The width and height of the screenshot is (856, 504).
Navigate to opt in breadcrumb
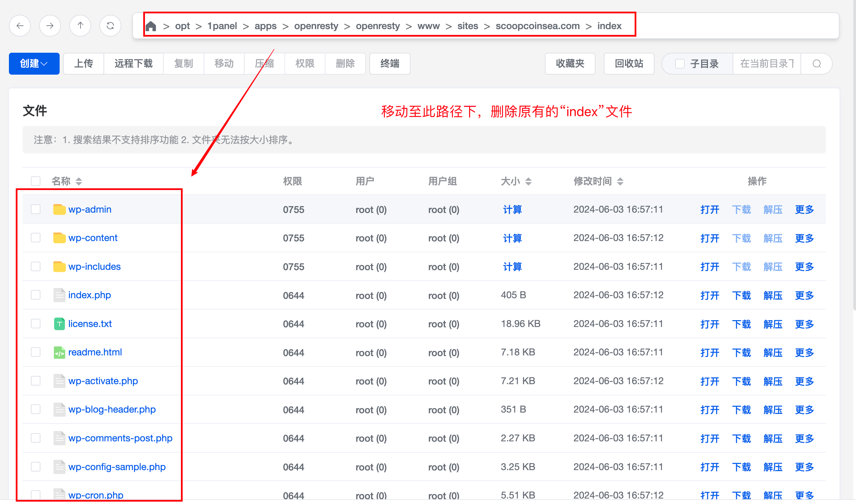point(182,26)
